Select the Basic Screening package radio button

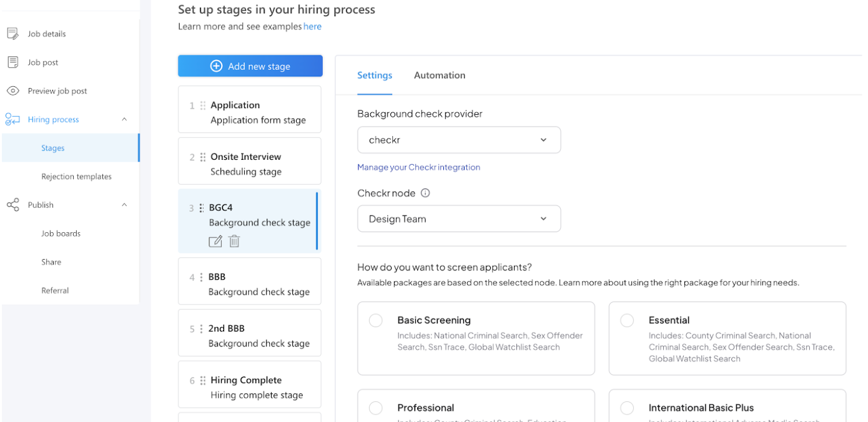pyautogui.click(x=375, y=320)
